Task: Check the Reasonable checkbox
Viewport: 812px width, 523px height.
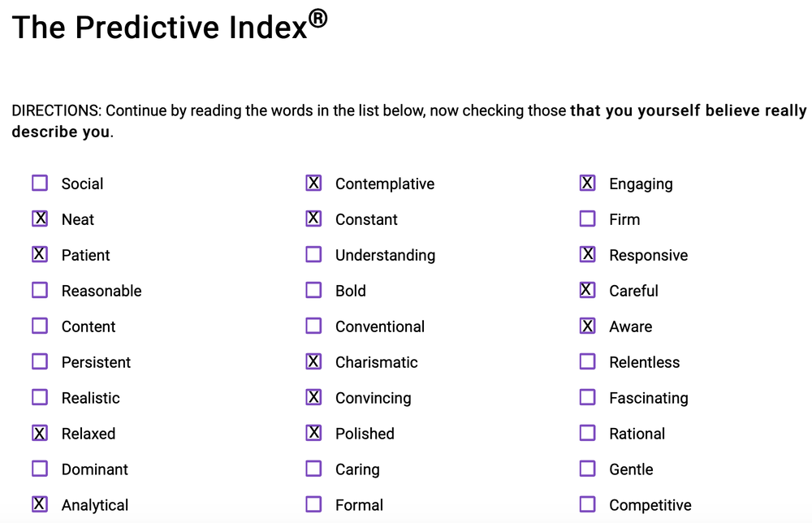Action: click(40, 291)
